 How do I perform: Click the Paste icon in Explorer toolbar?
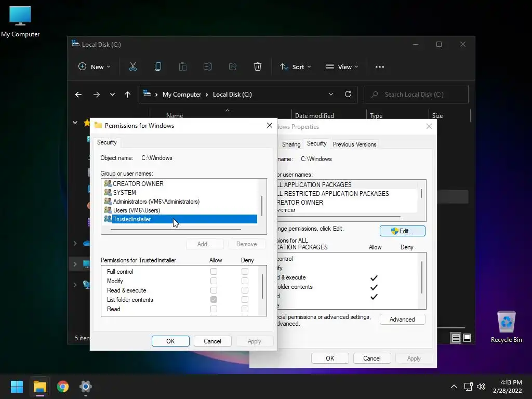[183, 67]
